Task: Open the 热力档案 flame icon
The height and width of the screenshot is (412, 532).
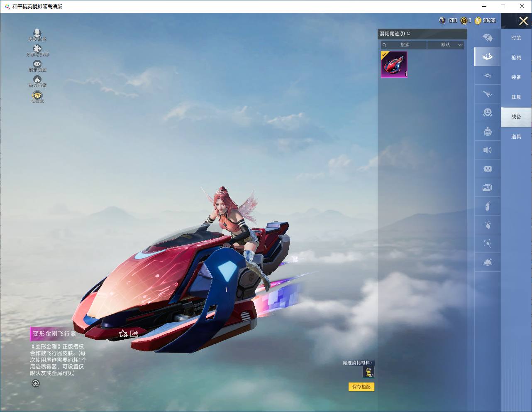Action: click(x=37, y=79)
